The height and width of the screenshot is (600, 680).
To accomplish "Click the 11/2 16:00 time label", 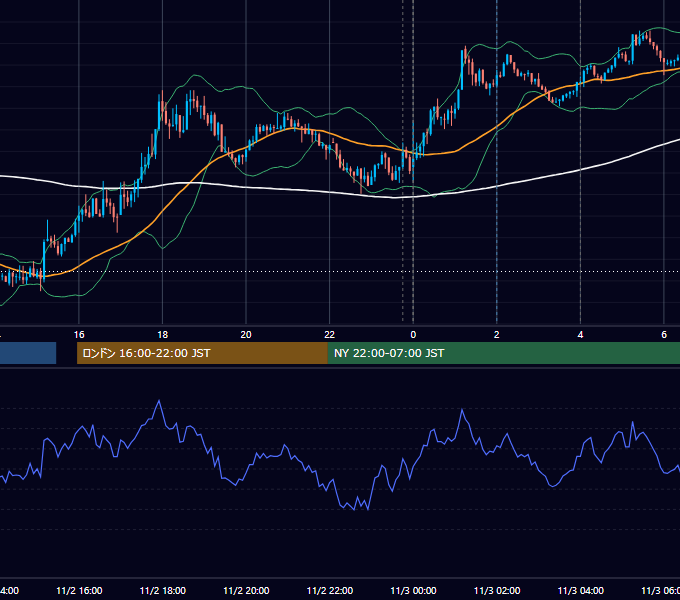I will [79, 590].
